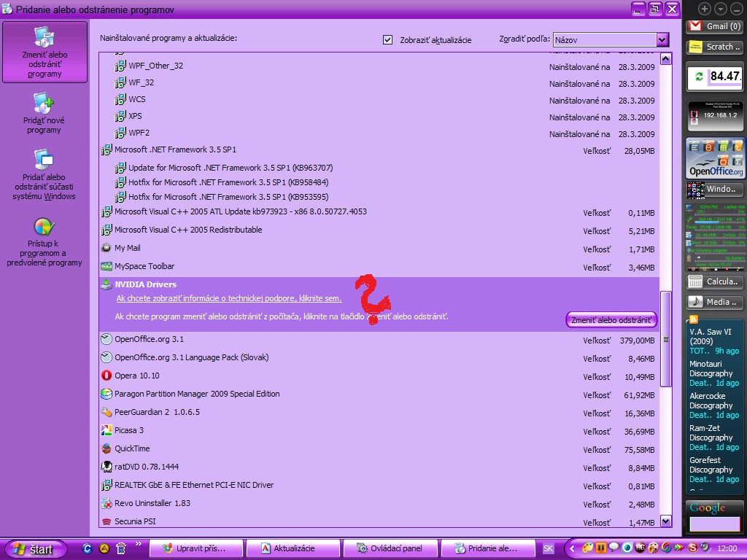Image resolution: width=747 pixels, height=560 pixels.
Task: Click the Zmeniť alebo odstrániť button for NVIDIA Drivers
Action: [611, 320]
